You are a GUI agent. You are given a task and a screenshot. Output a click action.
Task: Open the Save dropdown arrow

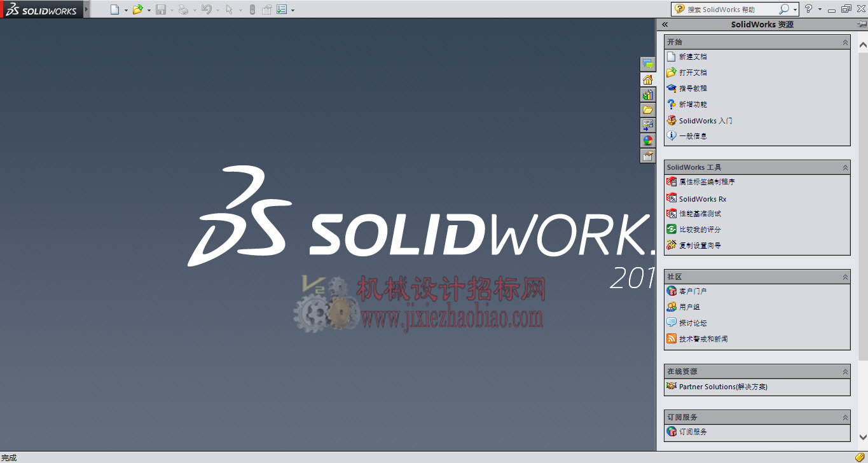[172, 10]
